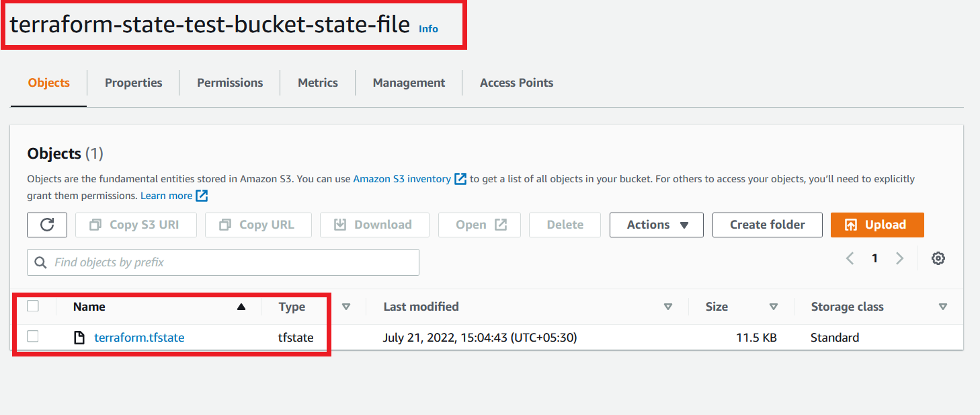Click page number 1 in pagination
Screen dimensions: 980x415
[874, 258]
